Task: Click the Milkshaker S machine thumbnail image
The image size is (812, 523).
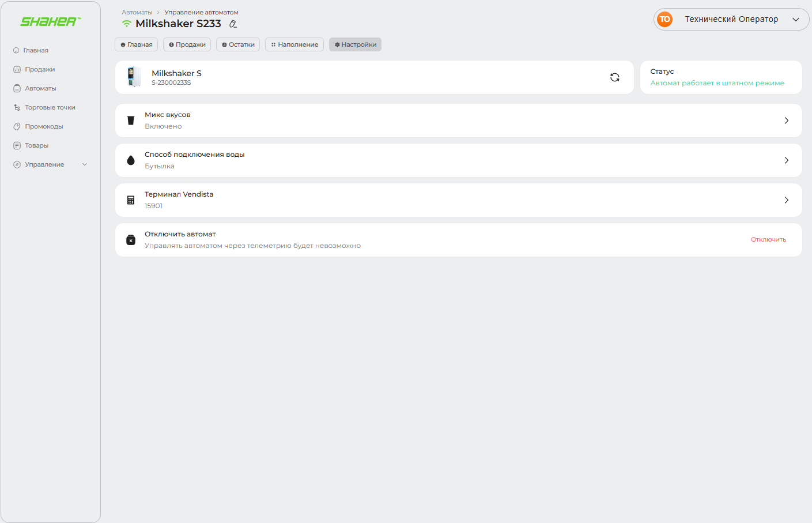Action: (x=134, y=77)
